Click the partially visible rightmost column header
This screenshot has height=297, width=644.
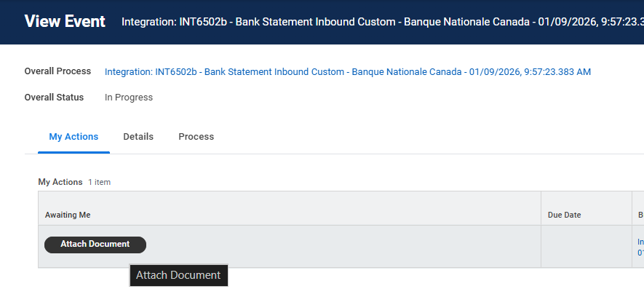[640, 215]
